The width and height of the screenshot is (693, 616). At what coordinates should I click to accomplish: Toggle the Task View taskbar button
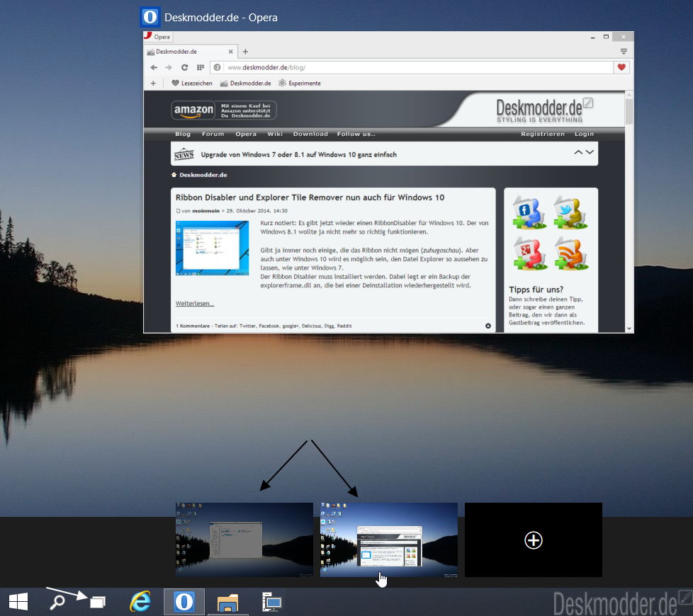tap(98, 602)
